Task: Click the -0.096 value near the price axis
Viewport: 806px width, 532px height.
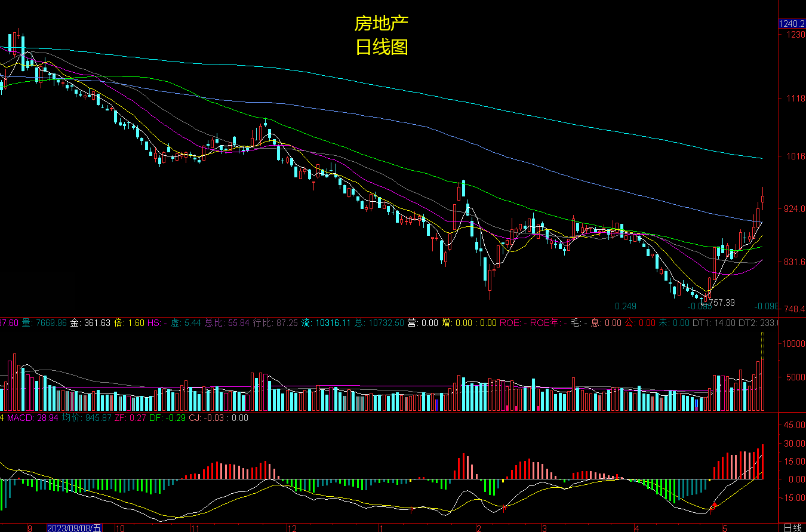Action: pyautogui.click(x=767, y=306)
